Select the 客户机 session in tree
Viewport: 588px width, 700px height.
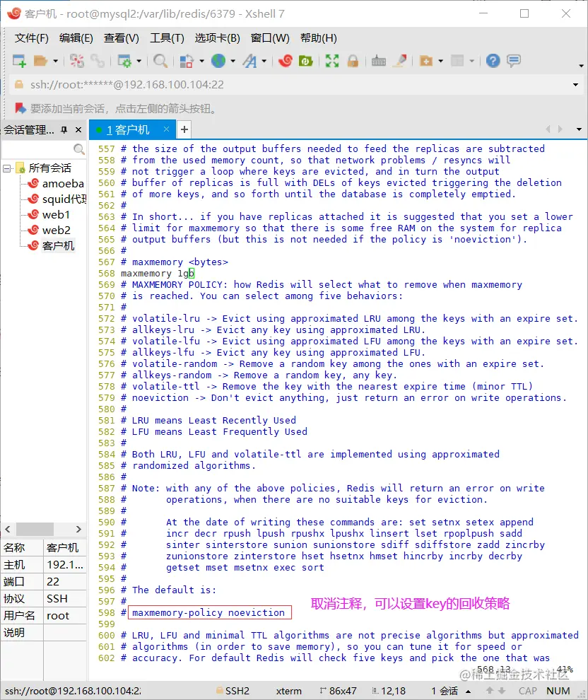(58, 246)
